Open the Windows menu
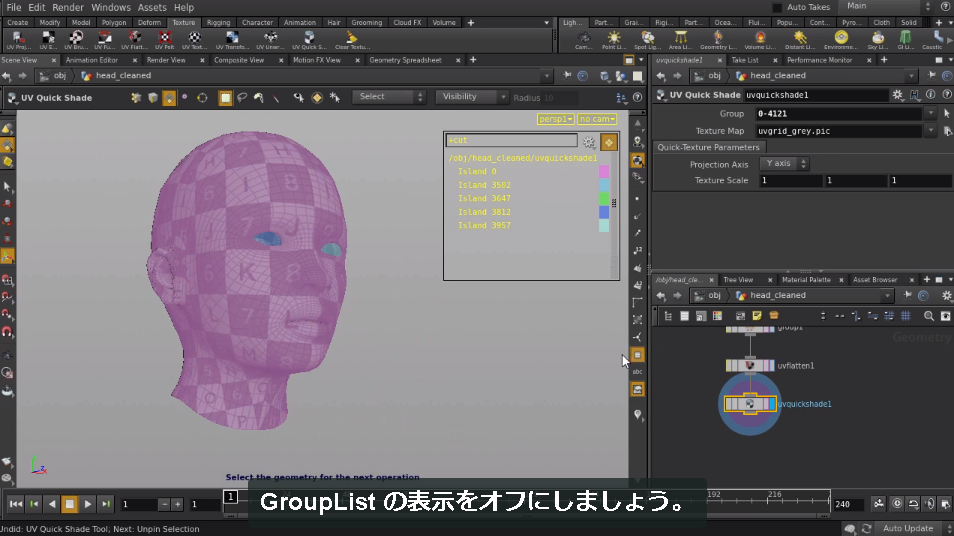954x536 pixels. 111,7
